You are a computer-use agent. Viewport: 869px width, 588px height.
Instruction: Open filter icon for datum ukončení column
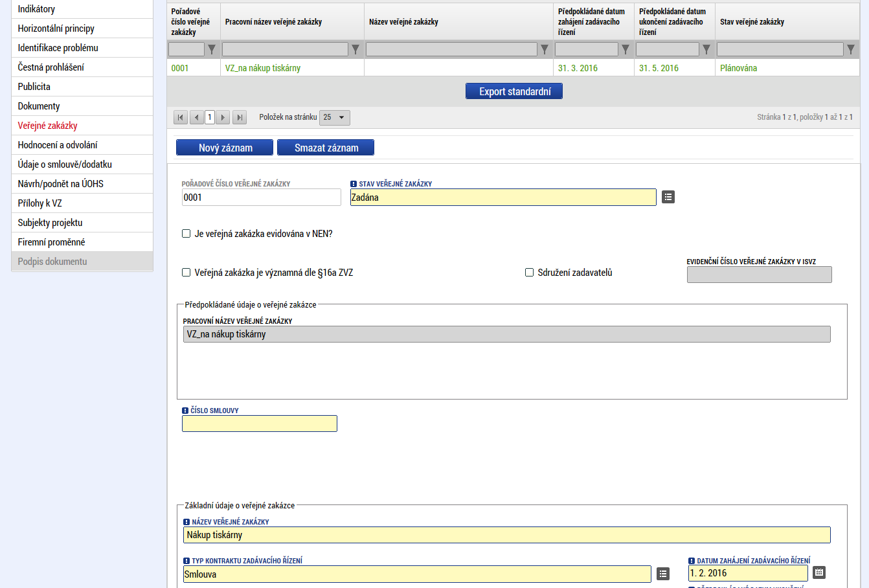click(x=706, y=49)
